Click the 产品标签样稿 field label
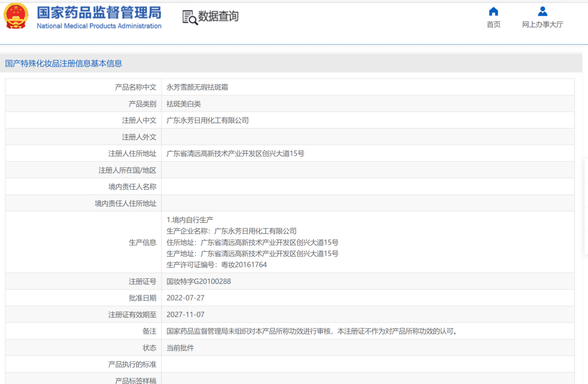The height and width of the screenshot is (384, 588). [136, 380]
